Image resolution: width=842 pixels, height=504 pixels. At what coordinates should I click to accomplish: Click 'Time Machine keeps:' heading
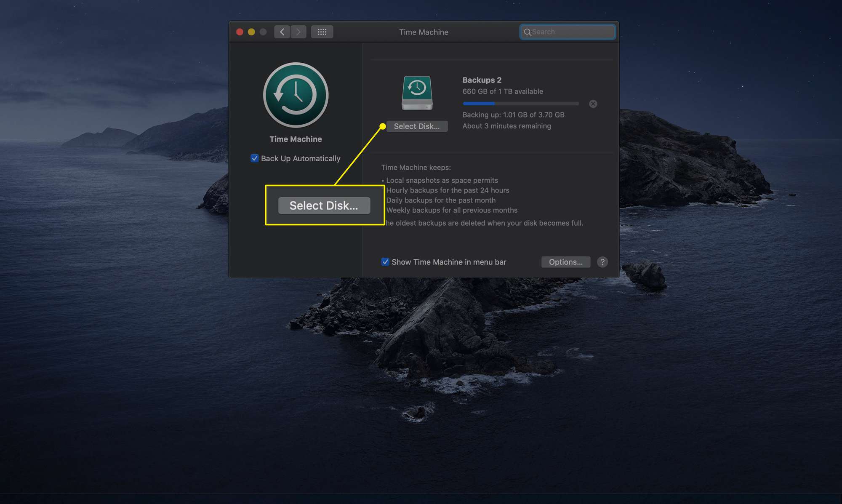[x=416, y=168]
